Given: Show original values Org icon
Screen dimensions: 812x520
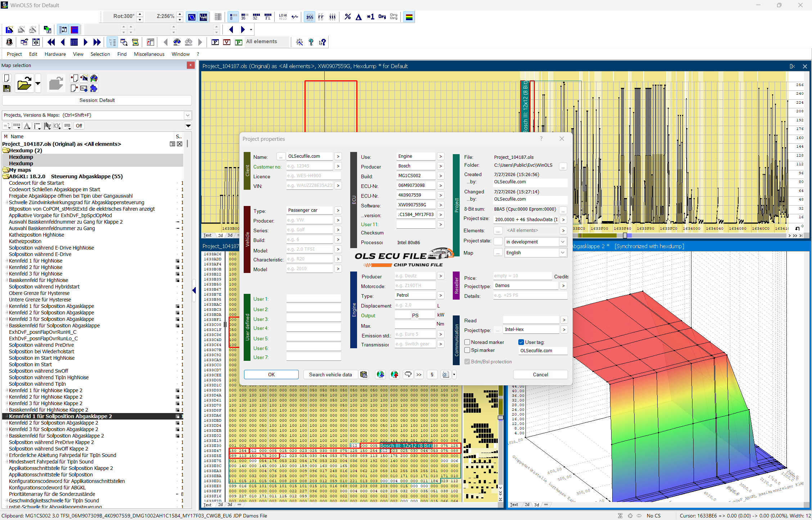Looking at the screenshot, I should pyautogui.click(x=382, y=17).
